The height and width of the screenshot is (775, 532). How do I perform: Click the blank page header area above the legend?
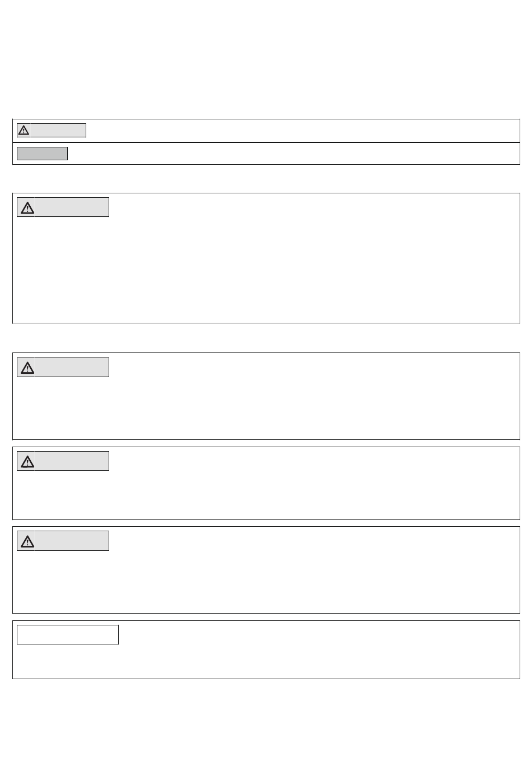[x=266, y=59]
